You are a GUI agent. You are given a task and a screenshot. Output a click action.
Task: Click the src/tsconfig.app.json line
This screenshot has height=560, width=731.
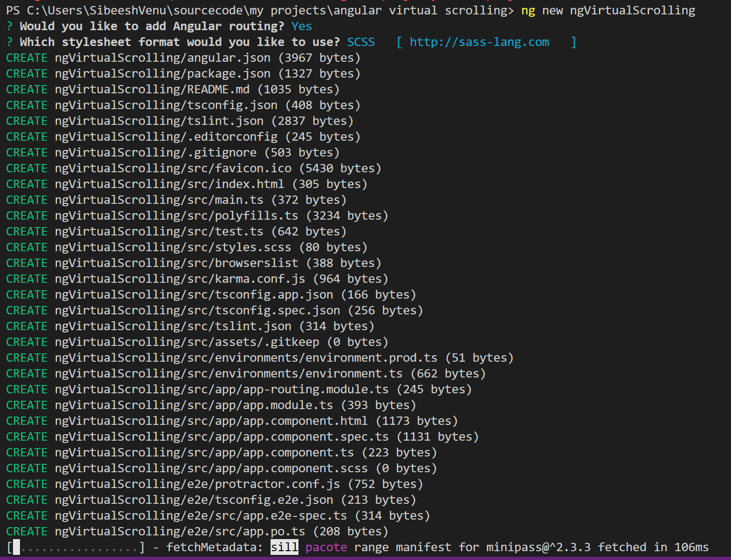point(211,295)
